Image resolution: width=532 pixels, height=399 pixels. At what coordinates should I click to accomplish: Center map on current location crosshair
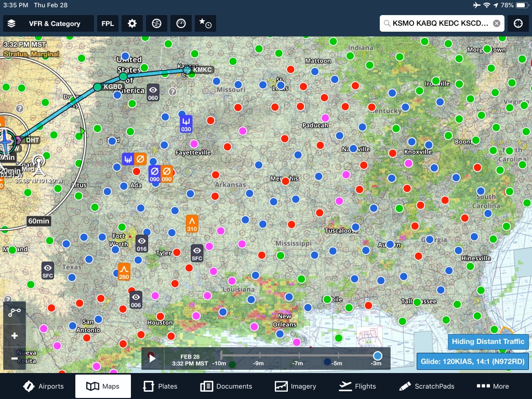pos(518,23)
